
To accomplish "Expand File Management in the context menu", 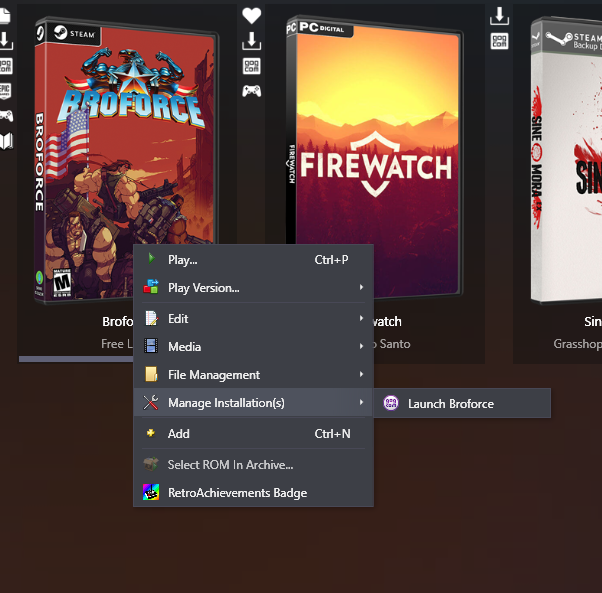I will coord(253,375).
